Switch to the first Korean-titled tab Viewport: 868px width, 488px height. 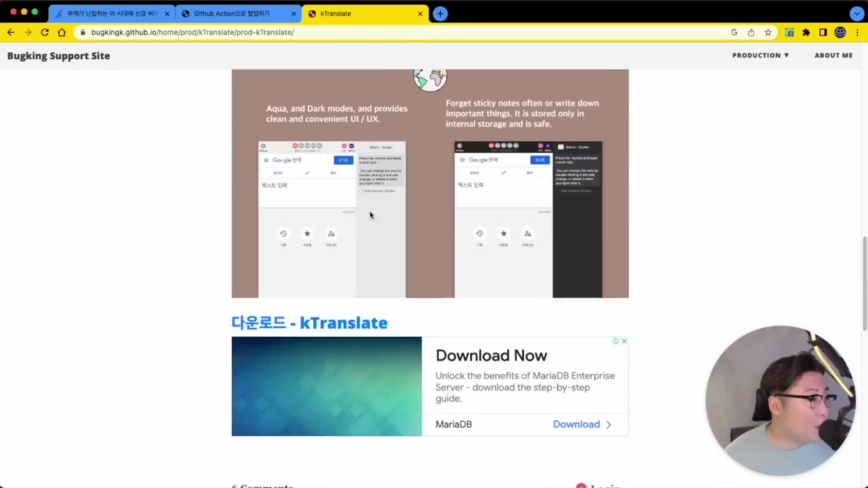[x=112, y=14]
